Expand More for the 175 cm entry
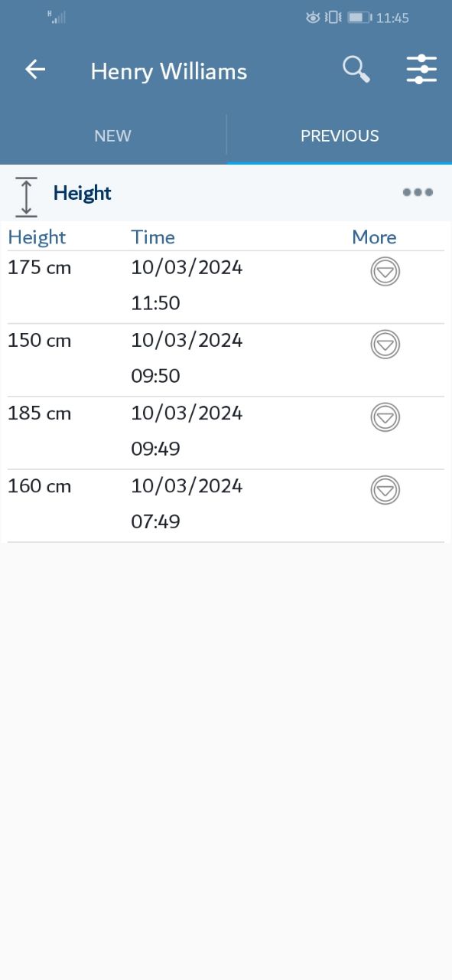452x980 pixels. [x=385, y=272]
